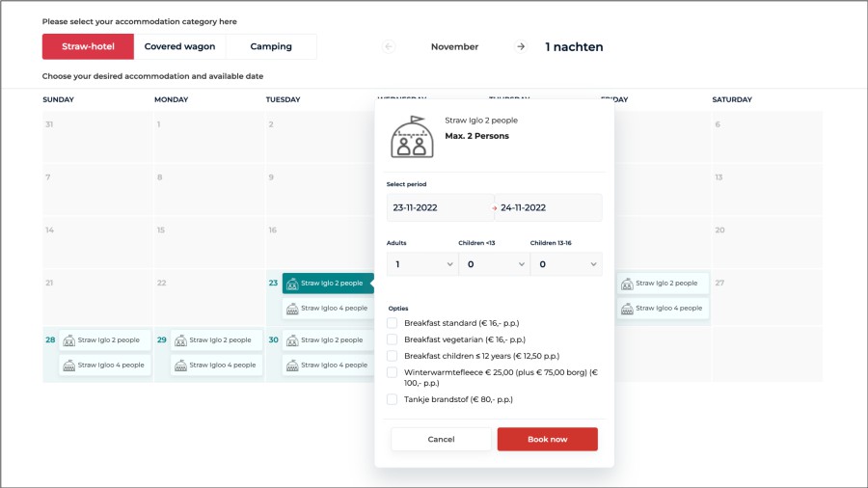Go to previous month using left arrow
Viewport: 868px width, 488px height.
tap(389, 46)
